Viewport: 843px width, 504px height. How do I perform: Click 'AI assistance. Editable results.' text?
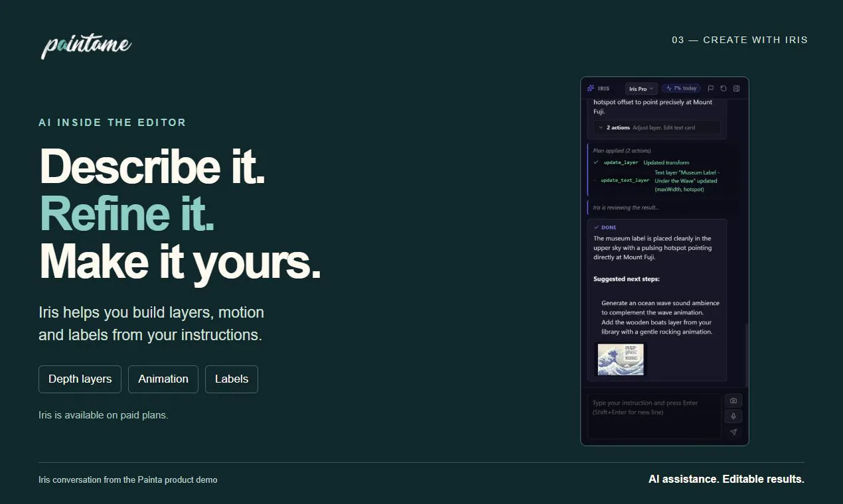(x=726, y=479)
